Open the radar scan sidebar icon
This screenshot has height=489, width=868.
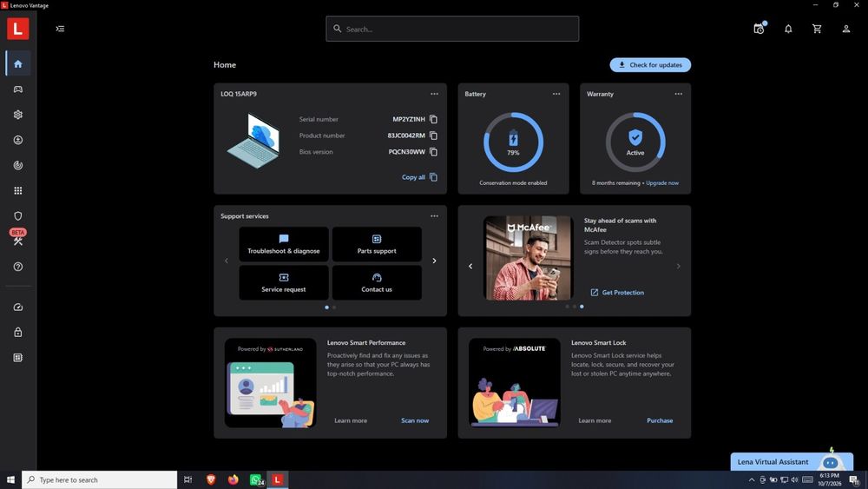pos(17,165)
